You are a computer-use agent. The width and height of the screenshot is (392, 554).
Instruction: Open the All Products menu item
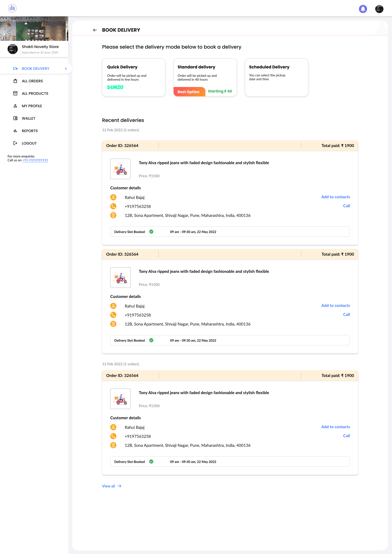click(35, 93)
